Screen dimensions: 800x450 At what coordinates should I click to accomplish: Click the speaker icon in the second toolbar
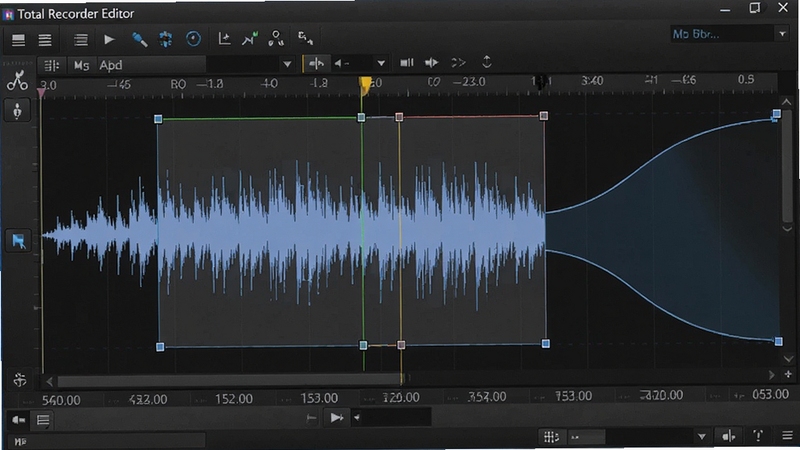tap(432, 63)
